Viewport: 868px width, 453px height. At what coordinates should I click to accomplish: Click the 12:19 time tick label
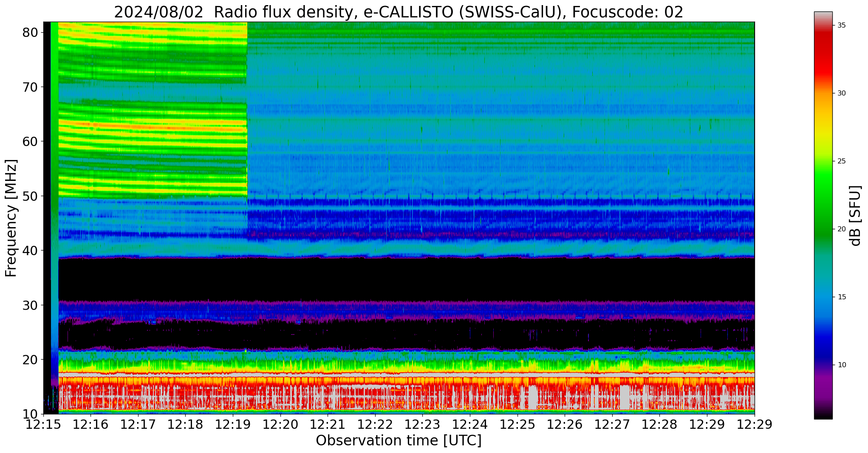click(x=233, y=425)
